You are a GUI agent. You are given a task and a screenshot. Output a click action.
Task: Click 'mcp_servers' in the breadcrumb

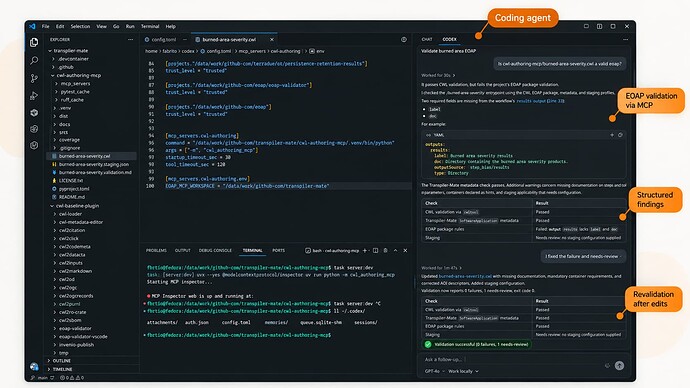[252, 51]
